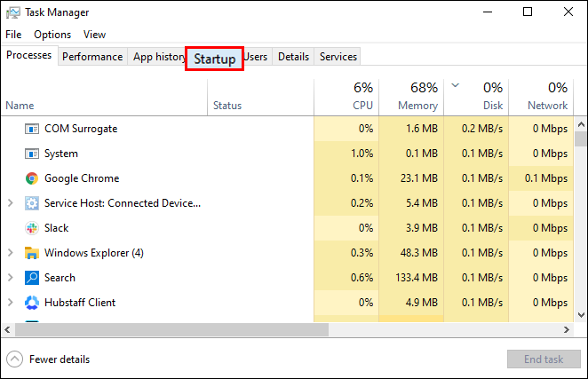Open the Options menu
Screen dimensions: 588x379
(x=52, y=35)
